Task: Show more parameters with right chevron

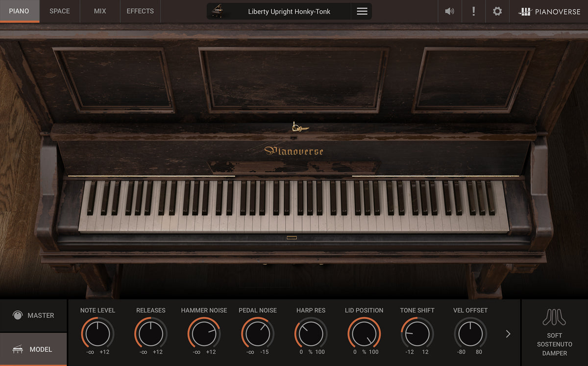Action: tap(508, 334)
